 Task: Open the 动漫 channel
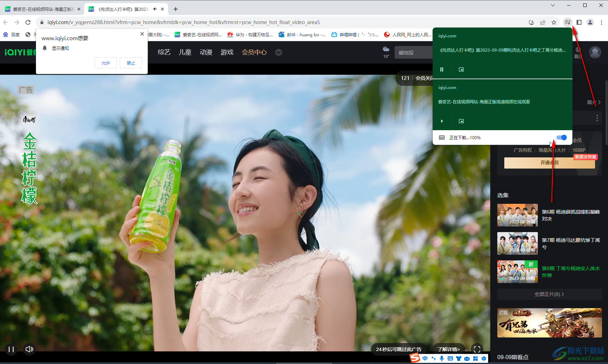click(206, 52)
